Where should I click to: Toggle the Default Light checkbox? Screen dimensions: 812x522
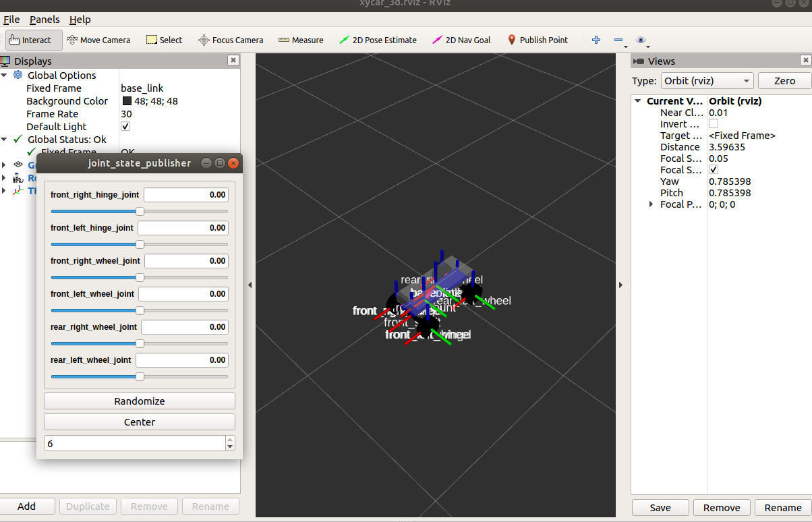point(125,126)
